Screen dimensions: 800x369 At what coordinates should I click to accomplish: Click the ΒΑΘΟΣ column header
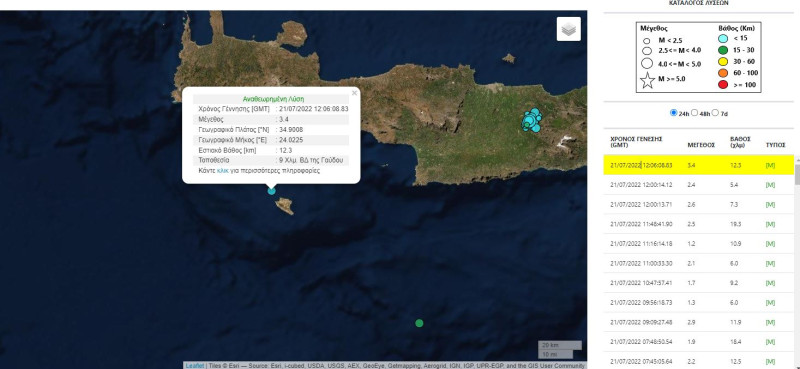(x=740, y=141)
